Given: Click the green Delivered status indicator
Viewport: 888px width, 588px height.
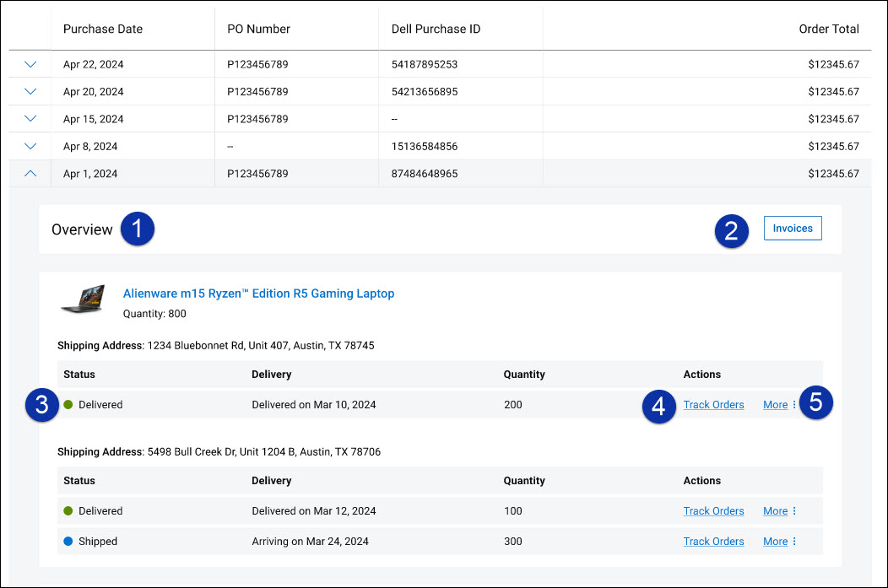Looking at the screenshot, I should click(68, 404).
